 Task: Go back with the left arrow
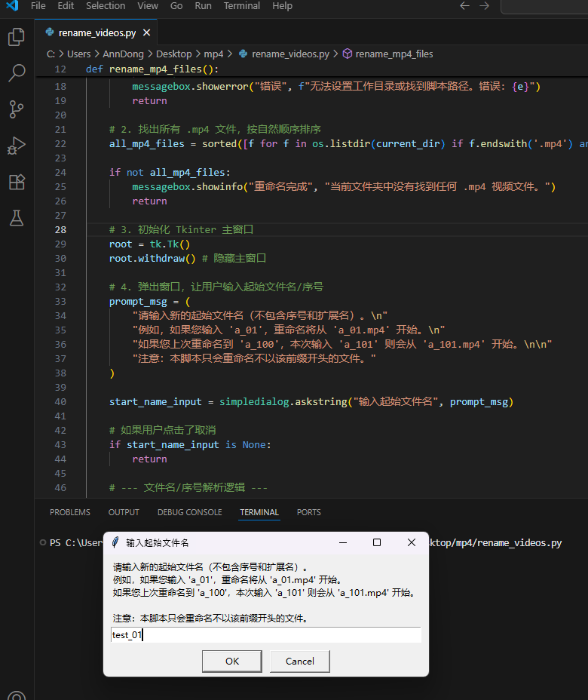tap(464, 6)
